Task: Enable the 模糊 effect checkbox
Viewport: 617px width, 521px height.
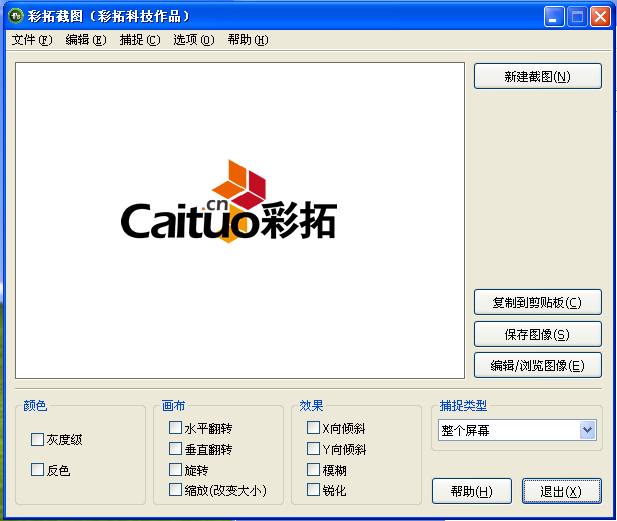Action: tap(313, 469)
